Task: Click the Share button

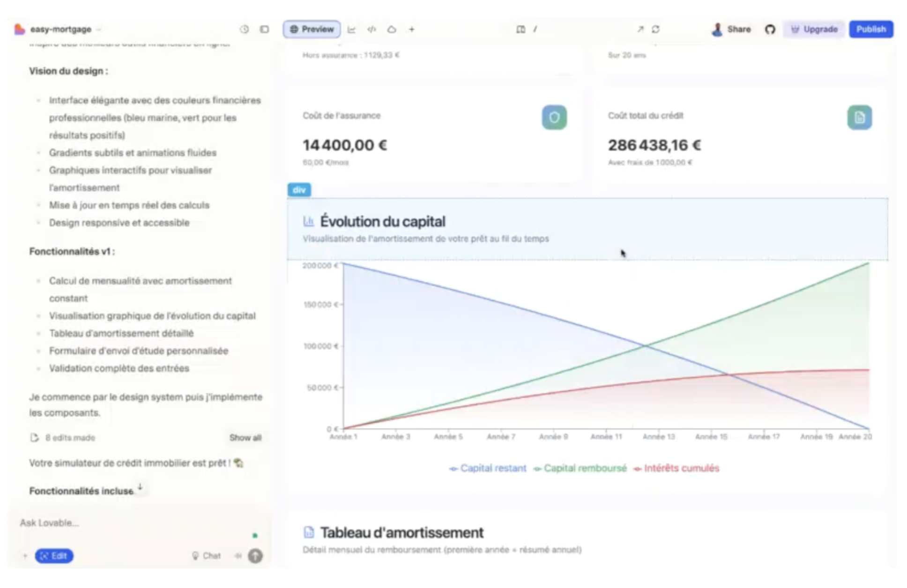Action: click(731, 29)
